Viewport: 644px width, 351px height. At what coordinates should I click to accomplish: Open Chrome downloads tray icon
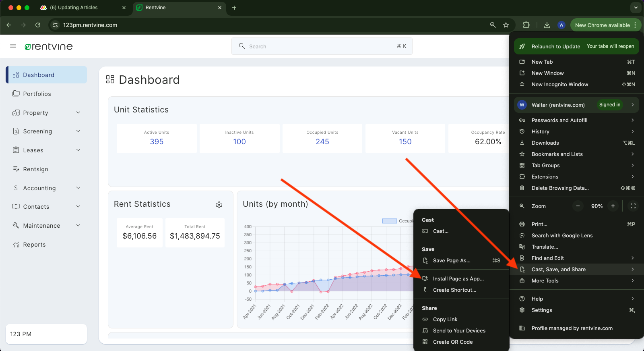tap(547, 25)
